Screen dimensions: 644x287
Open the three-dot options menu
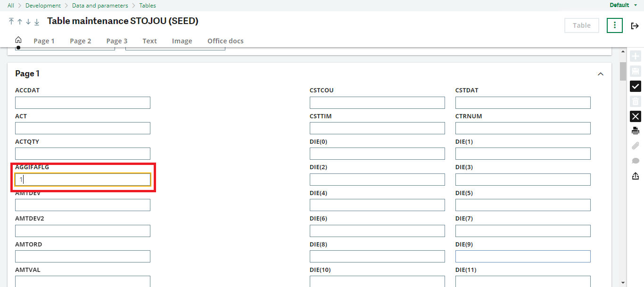(x=615, y=25)
